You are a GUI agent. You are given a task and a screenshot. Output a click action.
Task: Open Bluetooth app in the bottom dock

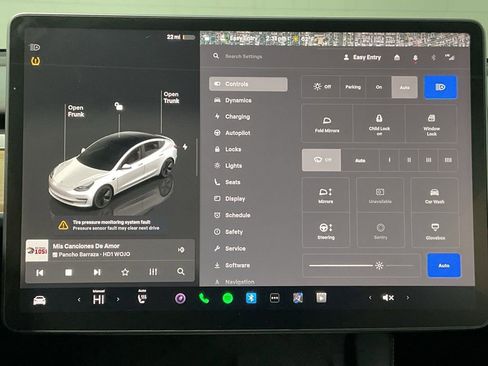click(x=251, y=298)
